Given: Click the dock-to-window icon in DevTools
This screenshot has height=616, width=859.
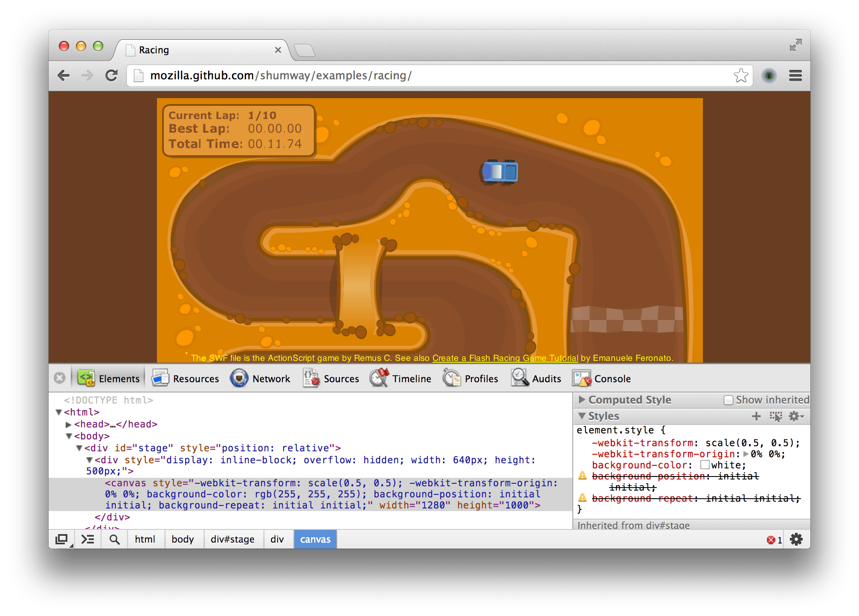Looking at the screenshot, I should 62,540.
